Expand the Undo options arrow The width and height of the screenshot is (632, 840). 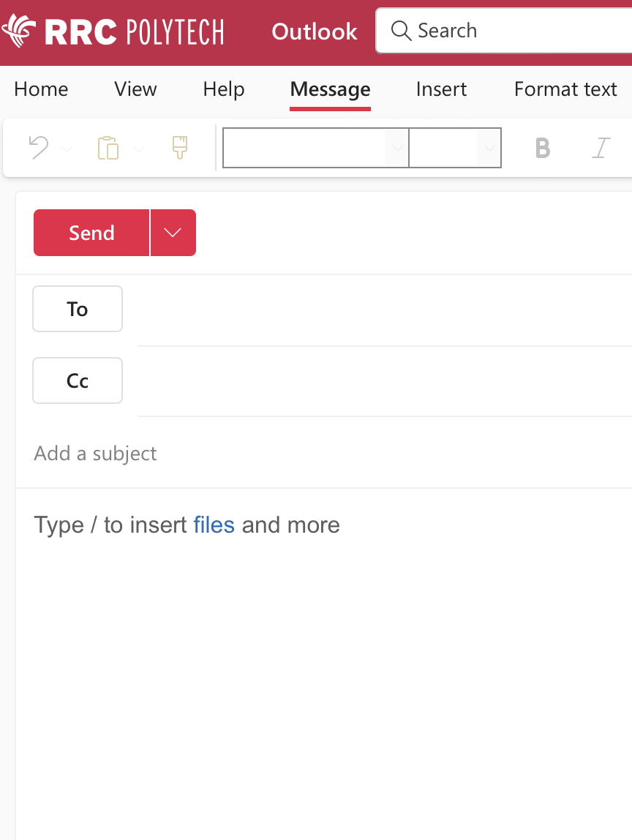[67, 148]
